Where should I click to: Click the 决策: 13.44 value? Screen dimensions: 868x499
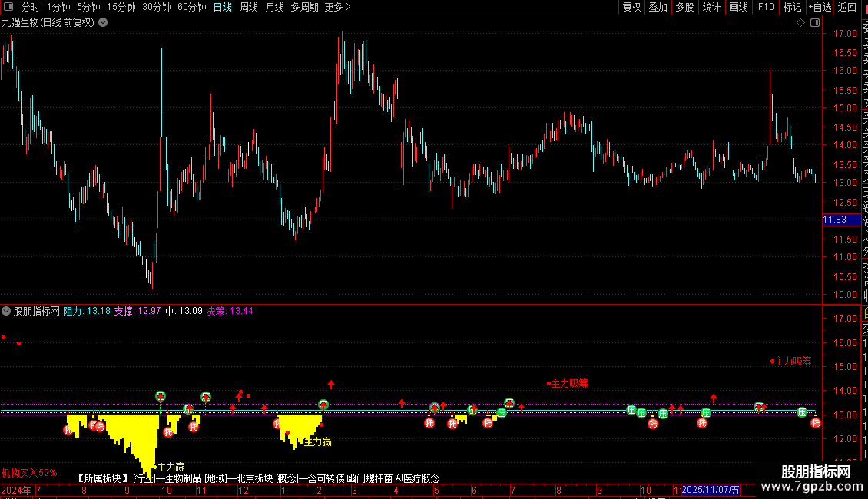pos(230,311)
